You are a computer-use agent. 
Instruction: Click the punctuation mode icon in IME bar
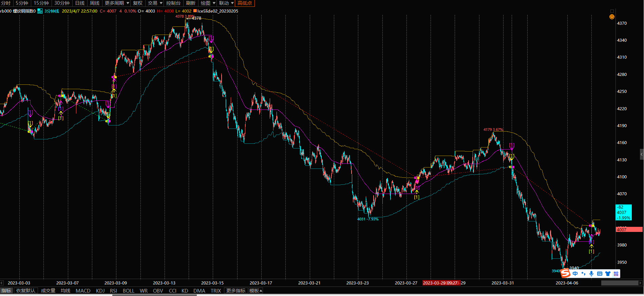pos(583,274)
